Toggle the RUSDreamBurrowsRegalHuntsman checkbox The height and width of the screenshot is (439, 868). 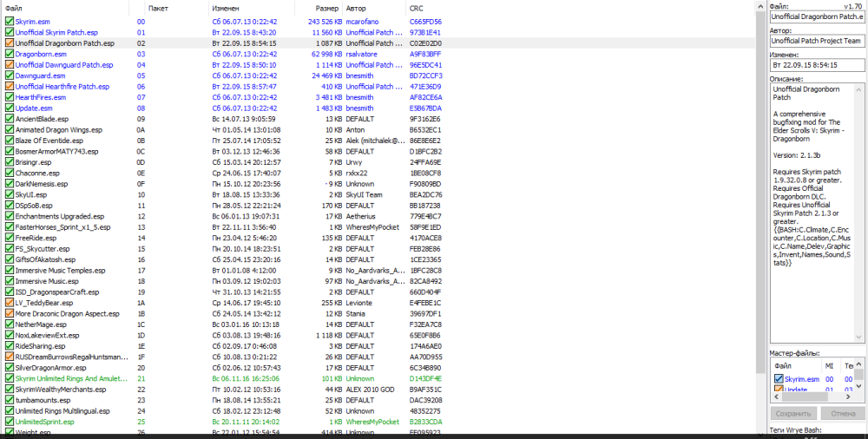point(10,357)
